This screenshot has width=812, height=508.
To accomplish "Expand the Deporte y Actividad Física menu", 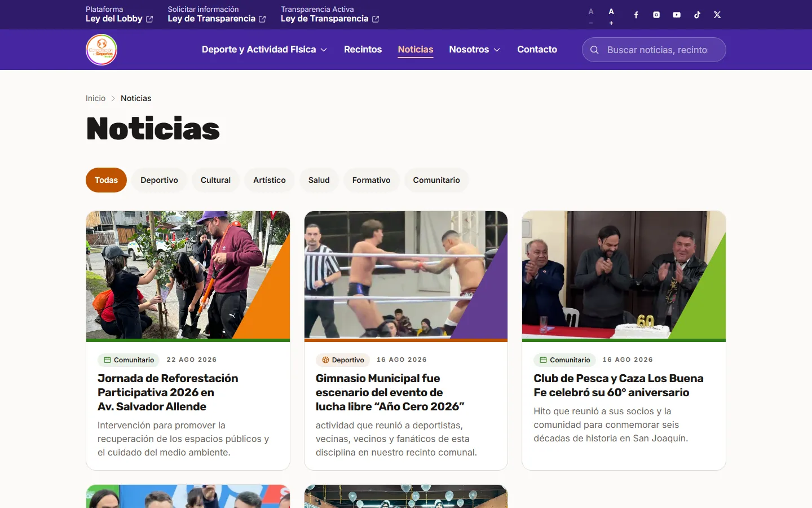I will coord(264,50).
